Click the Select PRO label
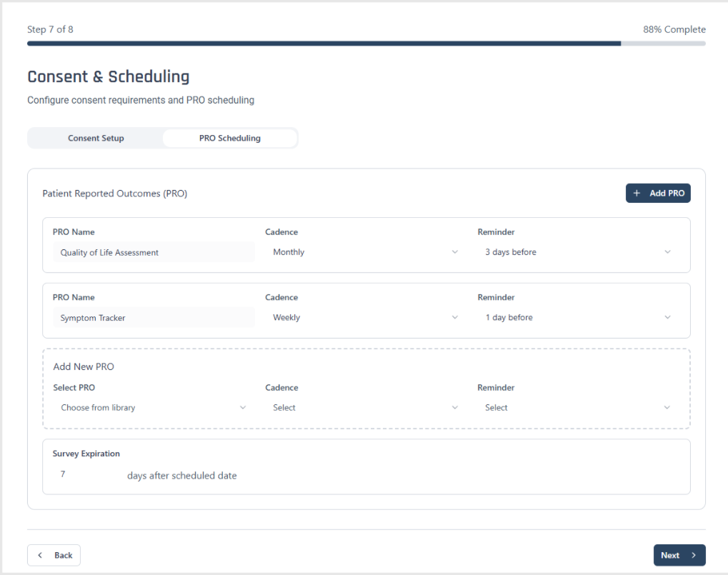The width and height of the screenshot is (728, 575). [x=74, y=388]
